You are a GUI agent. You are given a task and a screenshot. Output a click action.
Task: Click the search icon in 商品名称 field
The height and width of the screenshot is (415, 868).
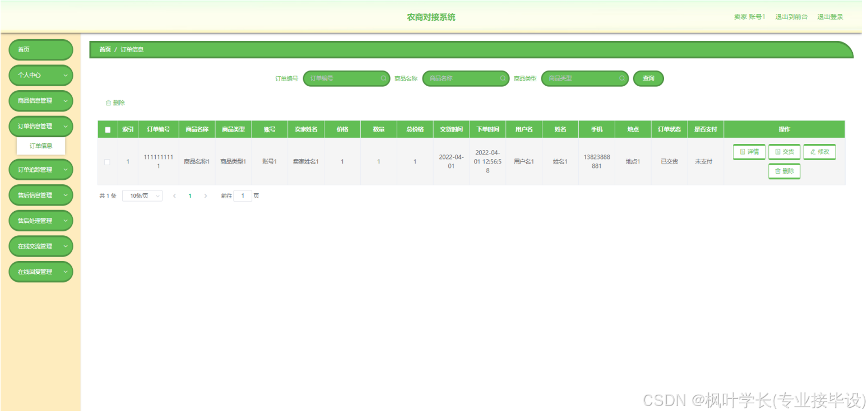point(503,78)
